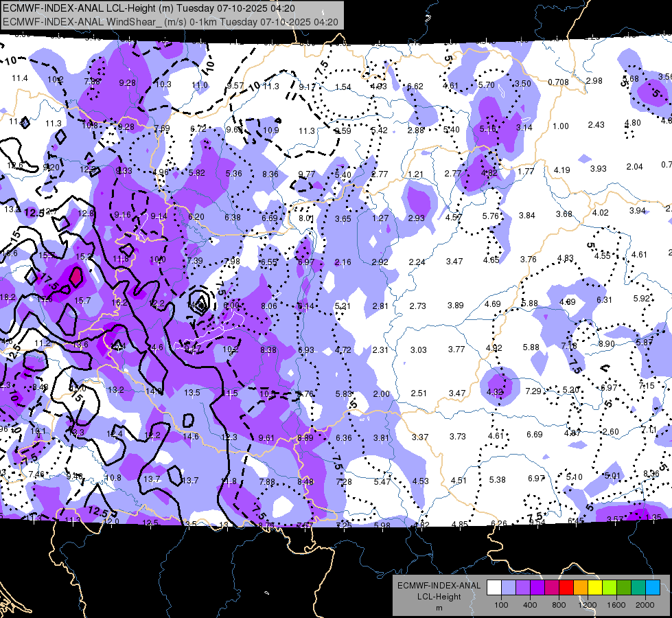The height and width of the screenshot is (618, 672).
Task: Click the legend label 1600
Action: tap(616, 605)
